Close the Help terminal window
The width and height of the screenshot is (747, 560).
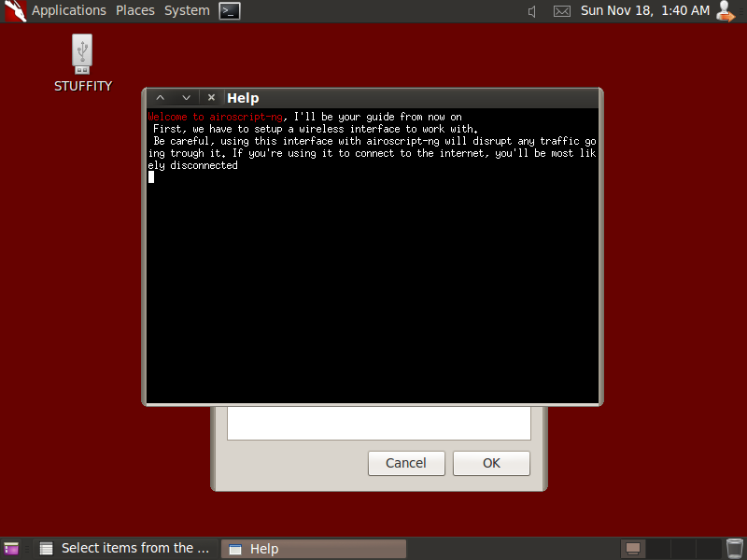[212, 98]
